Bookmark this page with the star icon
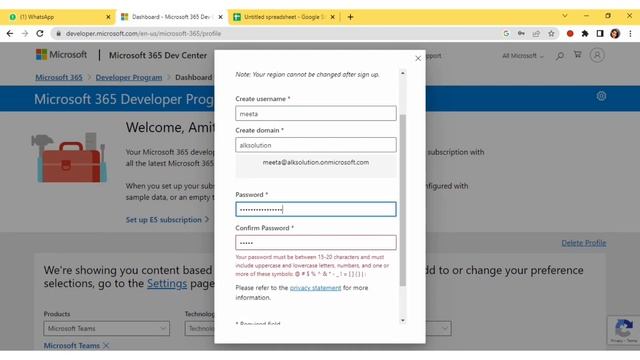Image resolution: width=640 pixels, height=360 pixels. point(551,33)
